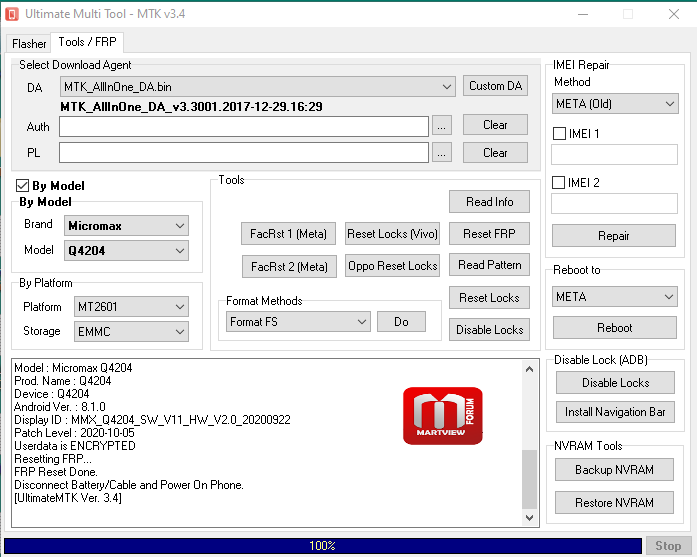Click the MTK_AllInOne_DA_v3.3001 version text
697x557 pixels.
(191, 107)
